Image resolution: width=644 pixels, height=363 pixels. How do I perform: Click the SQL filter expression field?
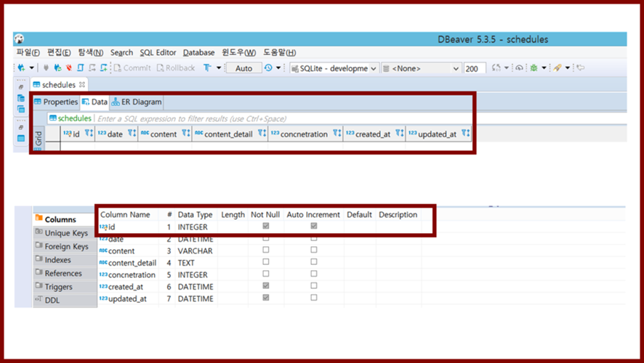click(x=283, y=119)
